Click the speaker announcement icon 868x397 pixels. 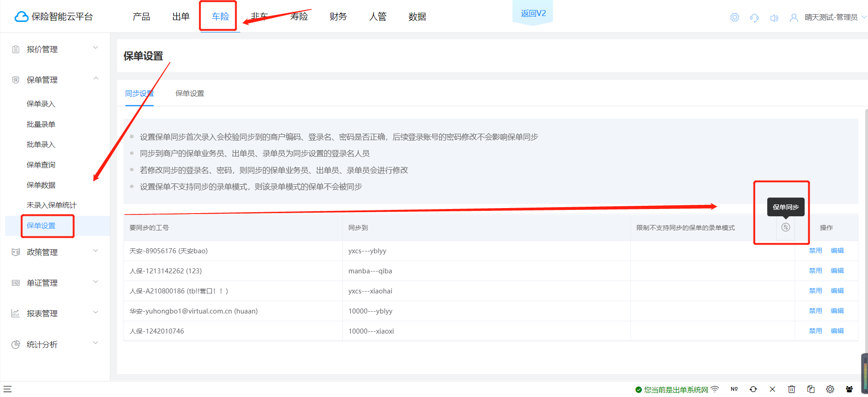tap(774, 18)
